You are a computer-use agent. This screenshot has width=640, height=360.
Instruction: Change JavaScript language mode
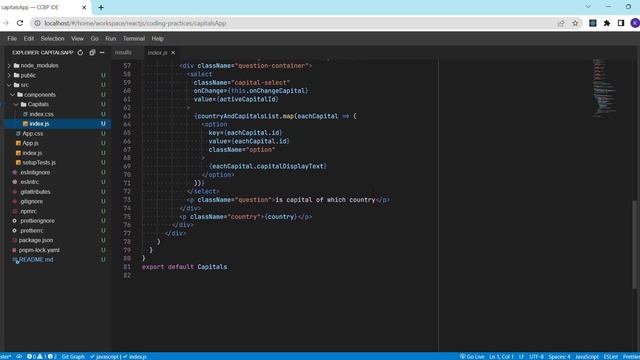[x=587, y=356]
